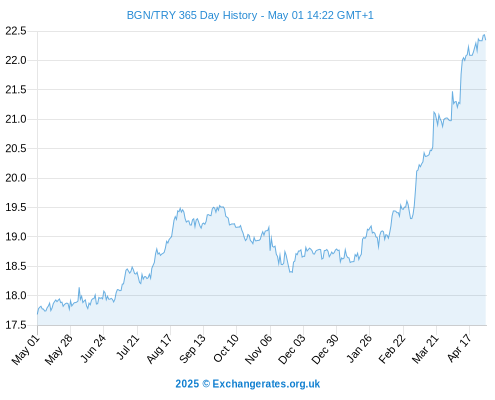This screenshot has height=400, width=495.
Task: Click the 19.0 y-axis value label
Action: (x=16, y=237)
